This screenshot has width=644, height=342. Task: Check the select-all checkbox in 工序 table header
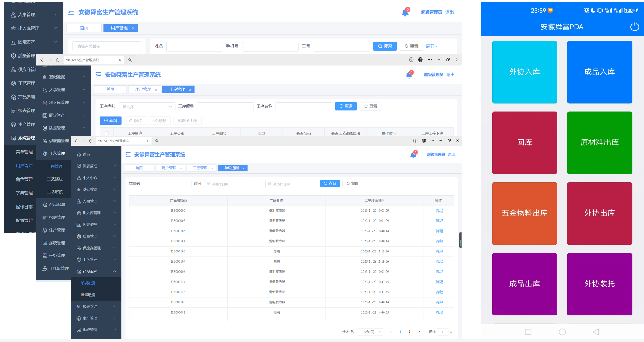pyautogui.click(x=107, y=133)
